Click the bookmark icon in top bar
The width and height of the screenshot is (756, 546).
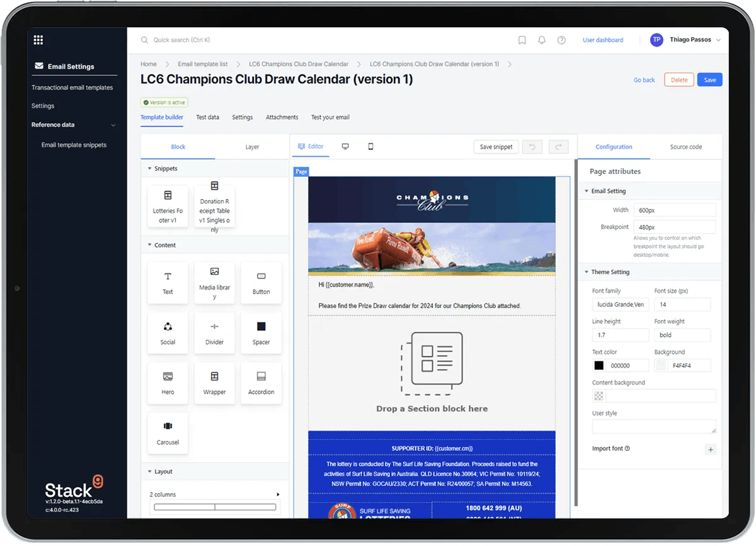coord(522,40)
